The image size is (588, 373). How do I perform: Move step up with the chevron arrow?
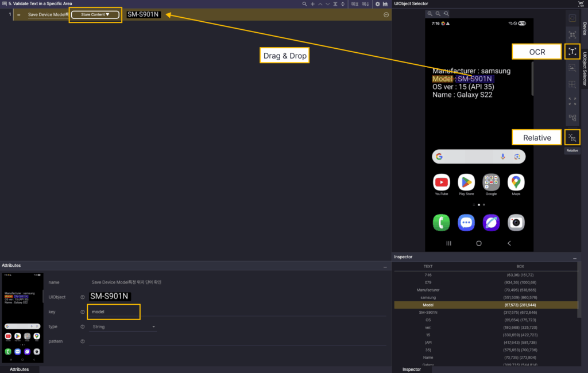(320, 4)
